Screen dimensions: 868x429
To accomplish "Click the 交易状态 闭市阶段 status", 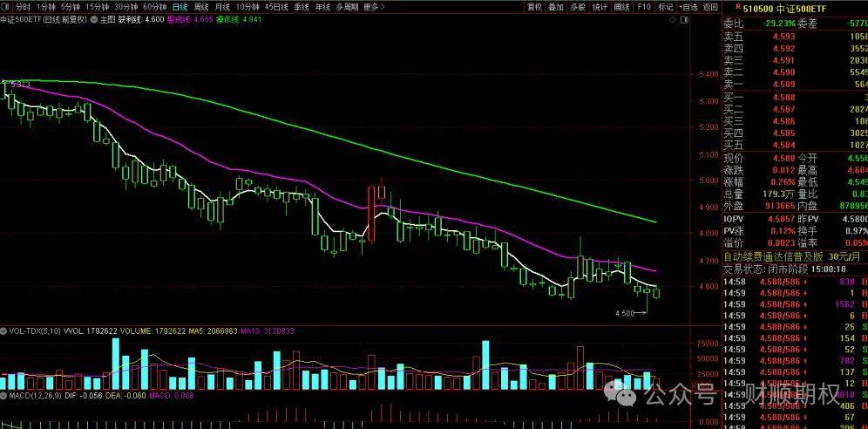I will pyautogui.click(x=765, y=269).
